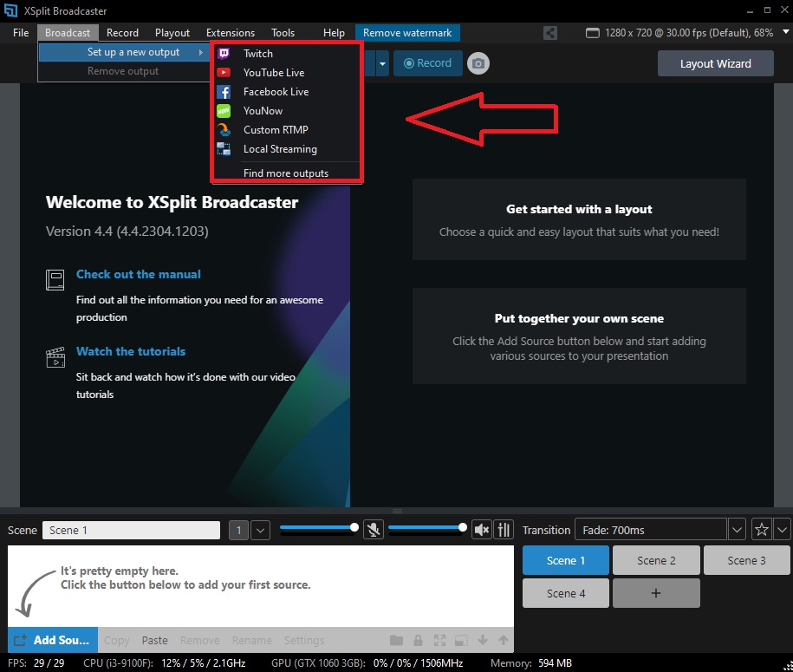Take a screenshot with camera icon

(x=478, y=64)
